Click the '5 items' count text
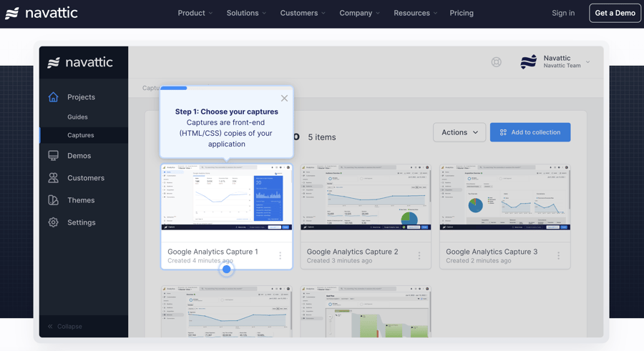The height and width of the screenshot is (351, 644). point(322,137)
